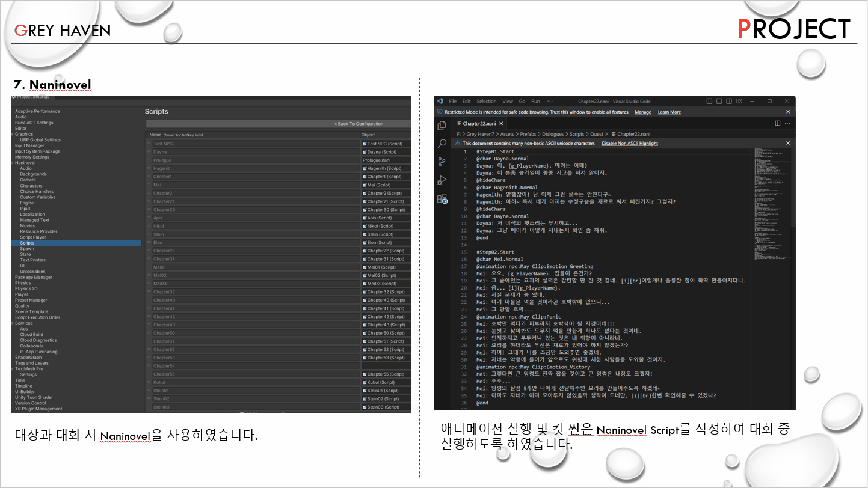Click the Prologue name field
This screenshot has width=868, height=488.
coord(255,160)
